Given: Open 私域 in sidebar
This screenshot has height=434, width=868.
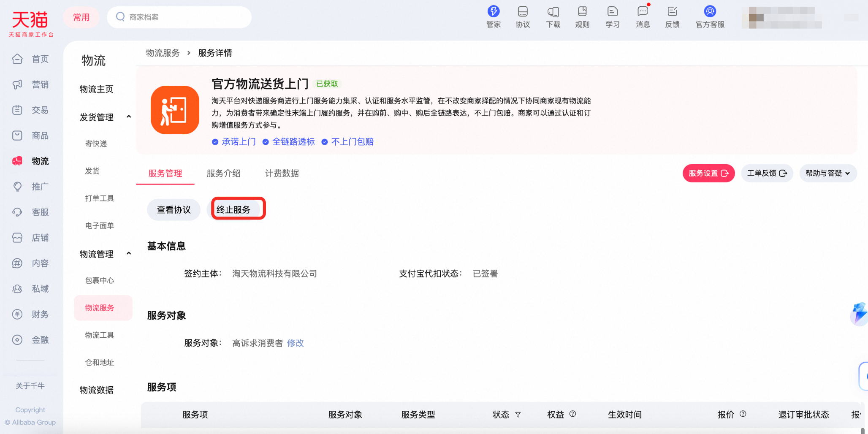Looking at the screenshot, I should pos(30,289).
